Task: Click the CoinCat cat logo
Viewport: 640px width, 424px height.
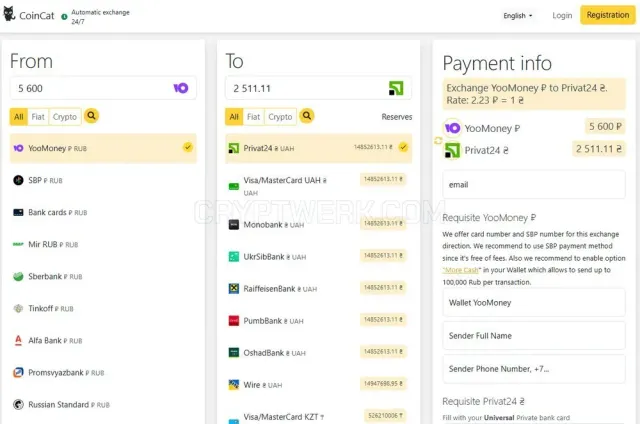Action: (x=9, y=14)
